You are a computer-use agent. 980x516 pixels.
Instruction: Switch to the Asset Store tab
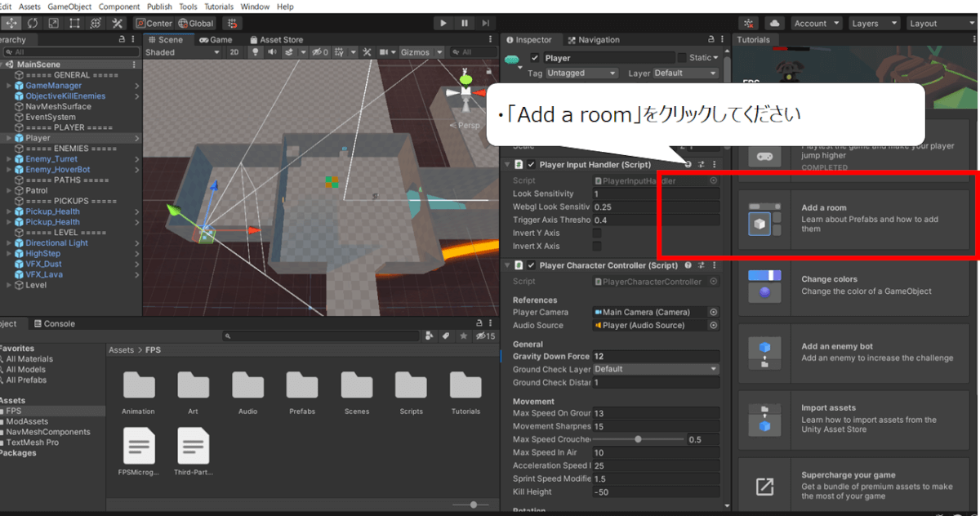click(x=276, y=39)
